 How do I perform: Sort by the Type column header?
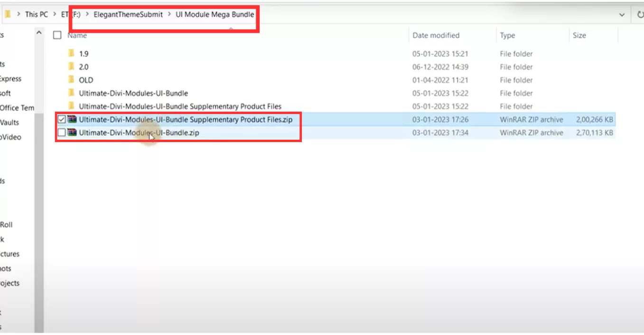(x=507, y=35)
